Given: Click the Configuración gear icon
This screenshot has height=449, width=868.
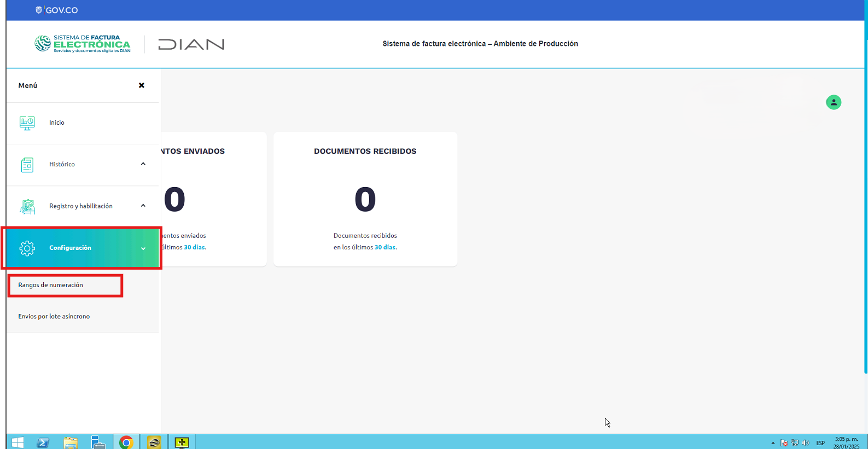Looking at the screenshot, I should click(x=27, y=248).
